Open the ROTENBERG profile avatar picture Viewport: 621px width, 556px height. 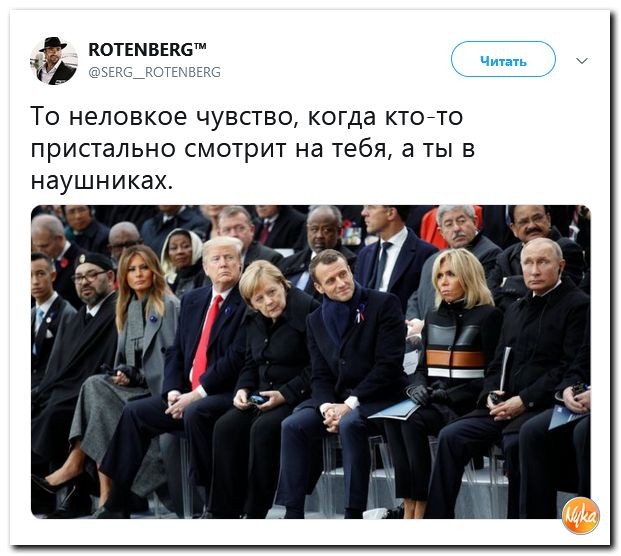[54, 61]
